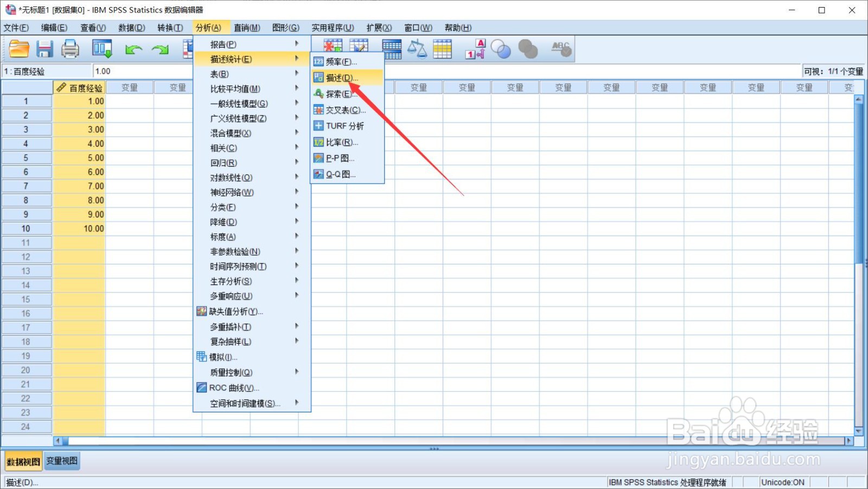Expand 回归(R) regression submenu
The image size is (868, 489).
pos(252,163)
